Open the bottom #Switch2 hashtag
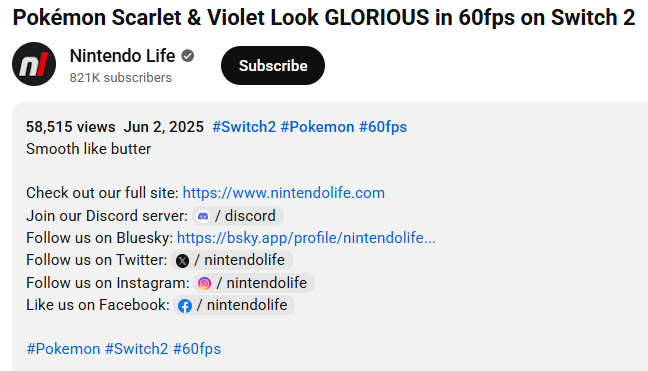This screenshot has height=371, width=648. pyautogui.click(x=136, y=349)
